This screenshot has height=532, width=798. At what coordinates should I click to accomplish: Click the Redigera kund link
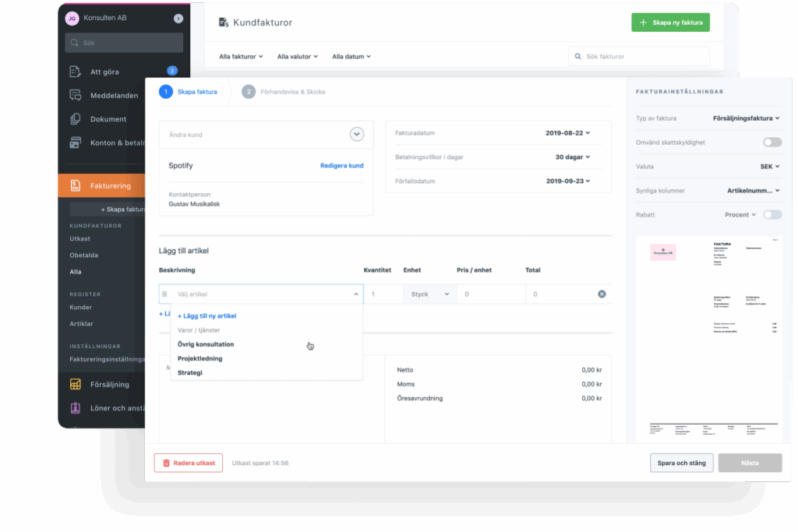(341, 166)
